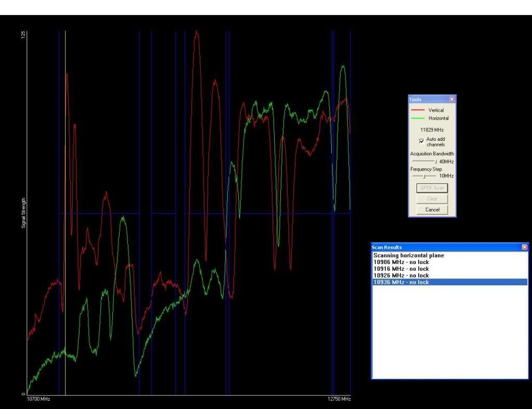Select the 10906 MHz - no lock entry
532x409 pixels.
point(401,262)
